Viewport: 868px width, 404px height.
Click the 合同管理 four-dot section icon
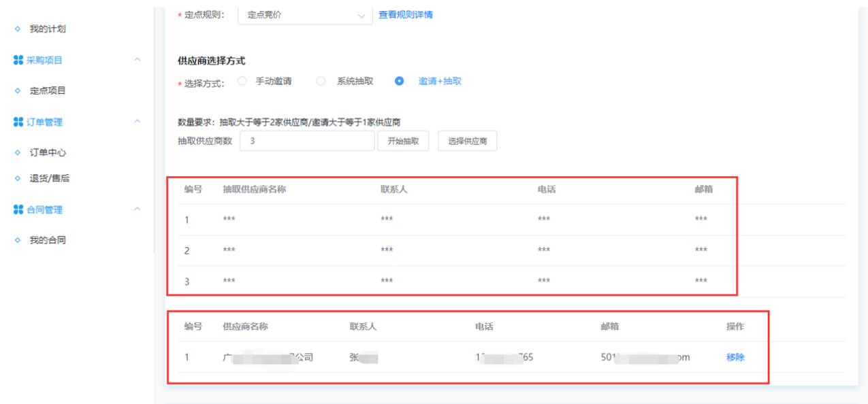(18, 209)
